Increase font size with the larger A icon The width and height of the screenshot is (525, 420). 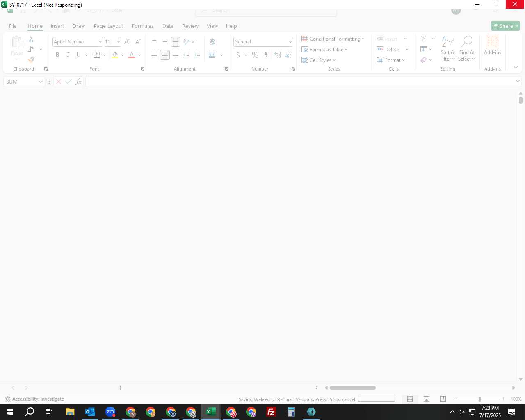click(x=127, y=41)
